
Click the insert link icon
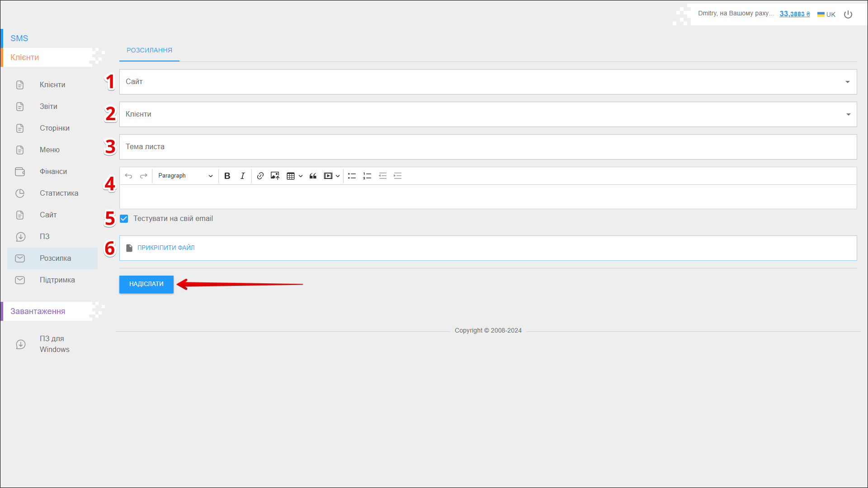click(260, 176)
